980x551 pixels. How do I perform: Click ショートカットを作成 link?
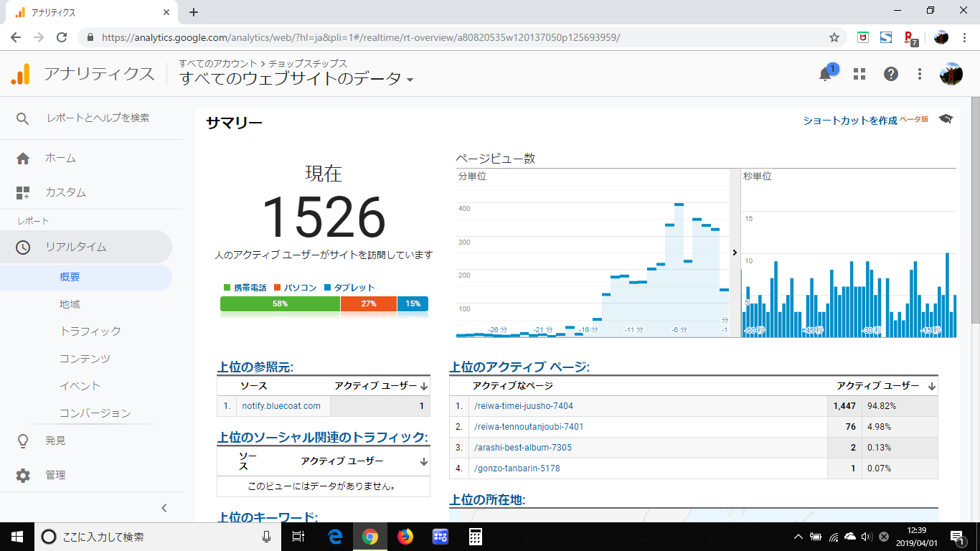(849, 121)
